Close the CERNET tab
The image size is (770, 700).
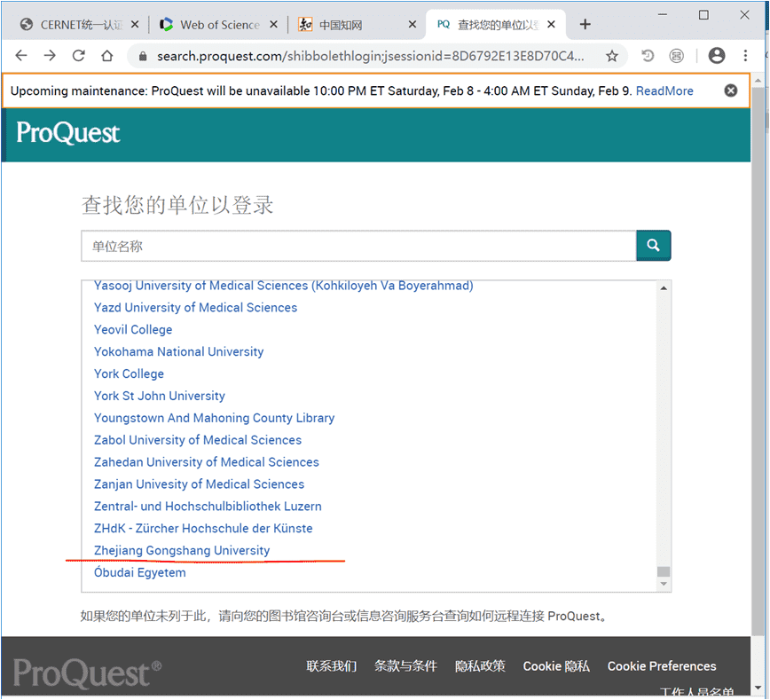(133, 25)
